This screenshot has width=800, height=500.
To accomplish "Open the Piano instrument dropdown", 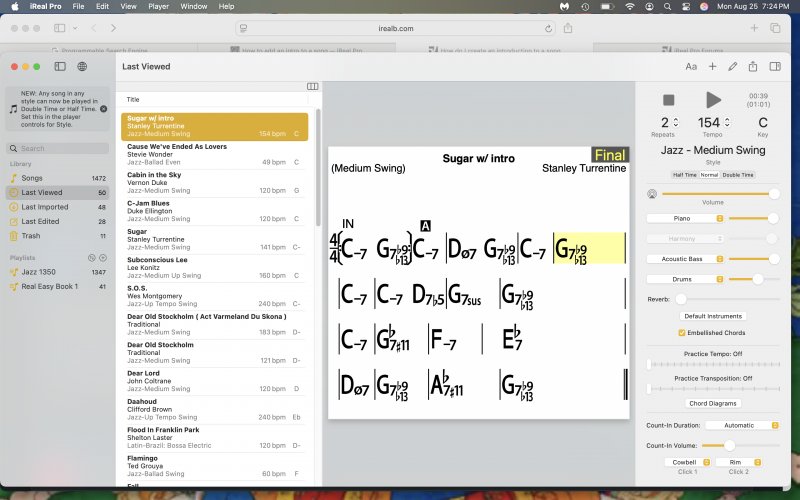I will coord(684,217).
